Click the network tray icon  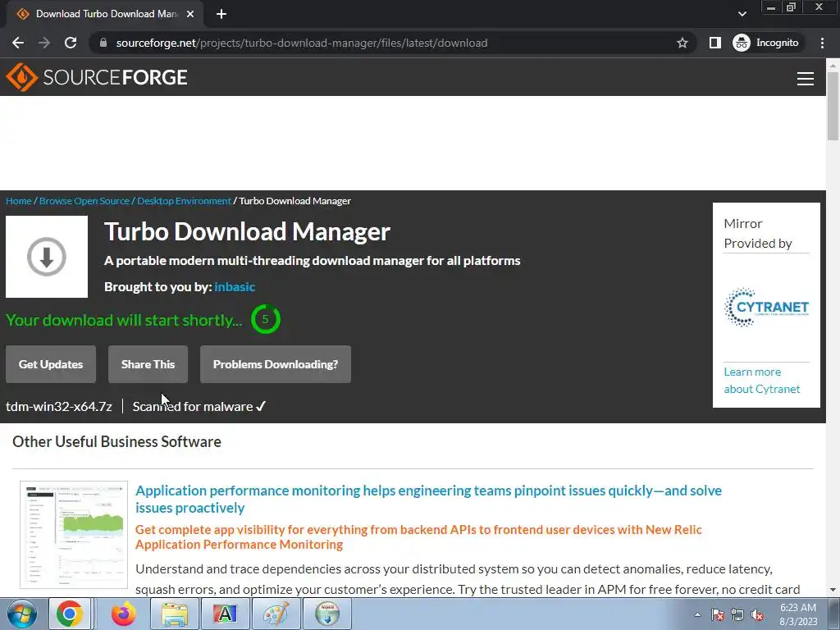pos(737,614)
